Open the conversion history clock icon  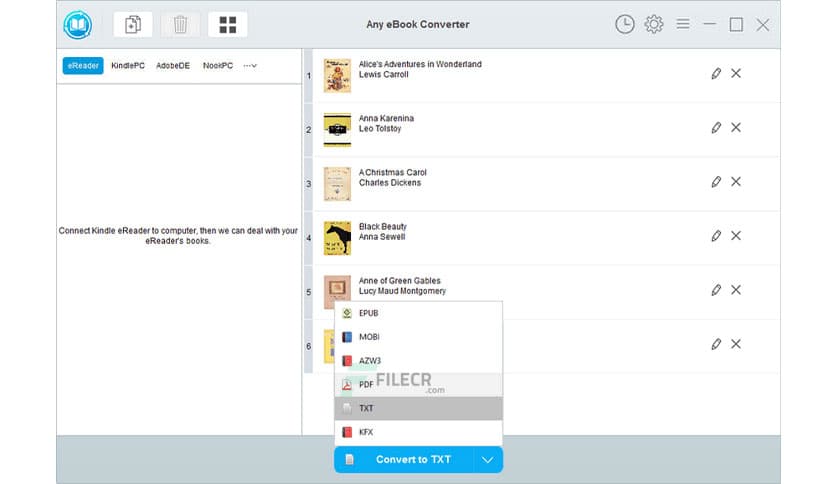pos(625,25)
